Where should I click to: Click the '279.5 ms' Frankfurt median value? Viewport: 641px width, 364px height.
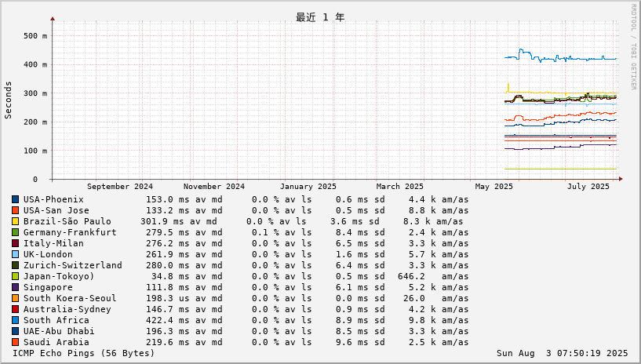[168, 232]
